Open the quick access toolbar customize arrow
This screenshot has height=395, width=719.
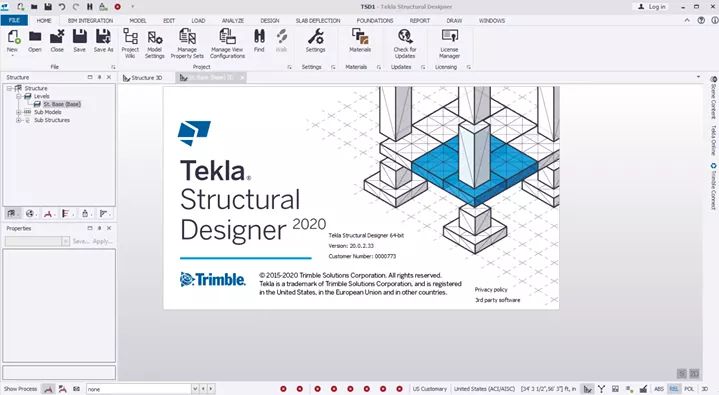coord(133,7)
